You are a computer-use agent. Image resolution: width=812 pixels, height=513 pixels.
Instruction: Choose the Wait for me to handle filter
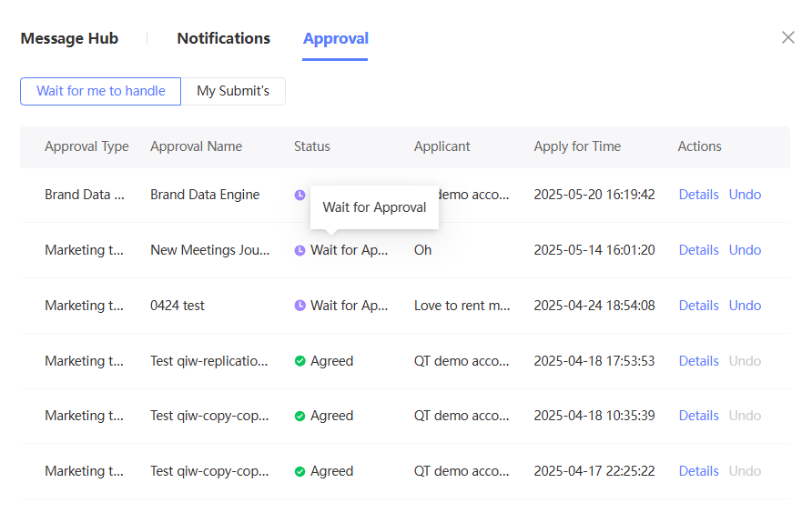point(100,91)
